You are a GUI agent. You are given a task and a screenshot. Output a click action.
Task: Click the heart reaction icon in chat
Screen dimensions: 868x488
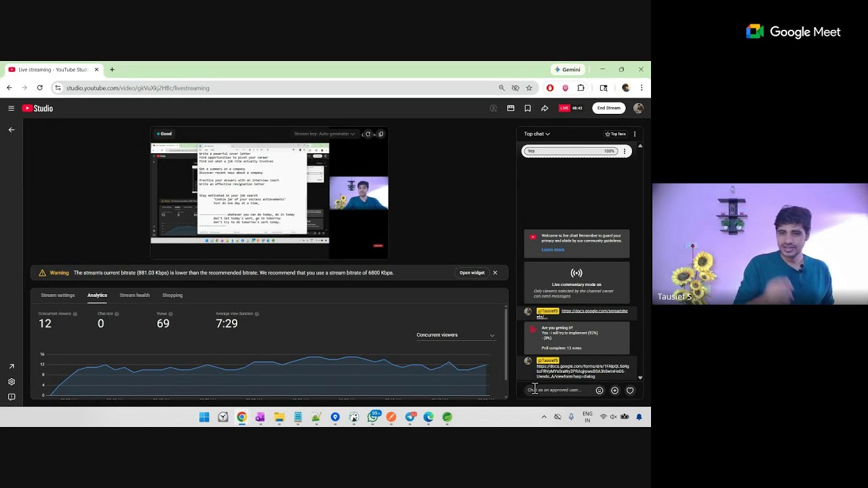click(630, 390)
